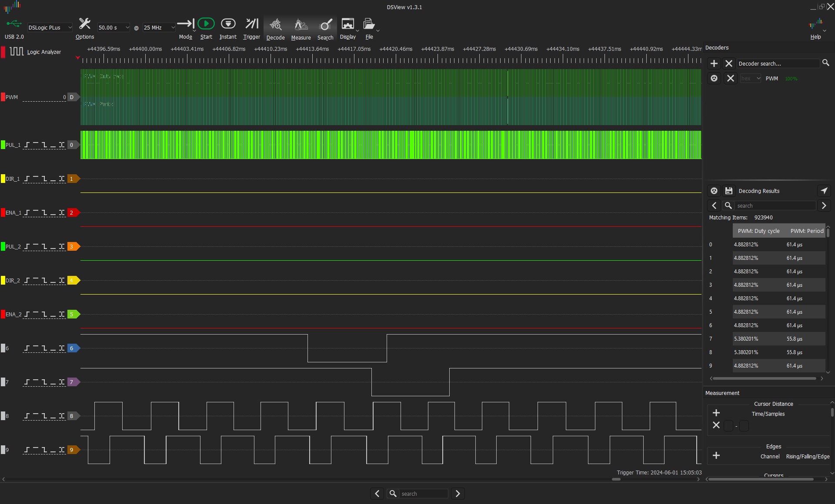
Task: Open the 25 MHz sample rate dropdown
Action: click(x=159, y=27)
